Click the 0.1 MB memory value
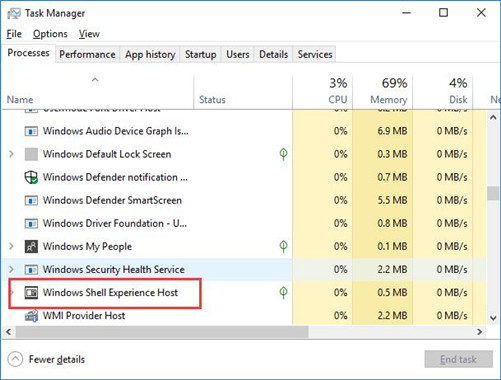This screenshot has height=380, width=501. (x=392, y=246)
